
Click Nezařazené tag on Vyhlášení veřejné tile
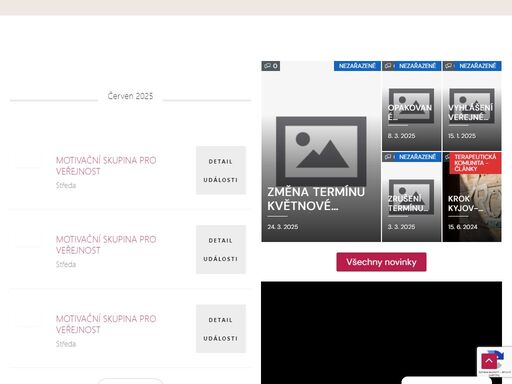coord(478,66)
